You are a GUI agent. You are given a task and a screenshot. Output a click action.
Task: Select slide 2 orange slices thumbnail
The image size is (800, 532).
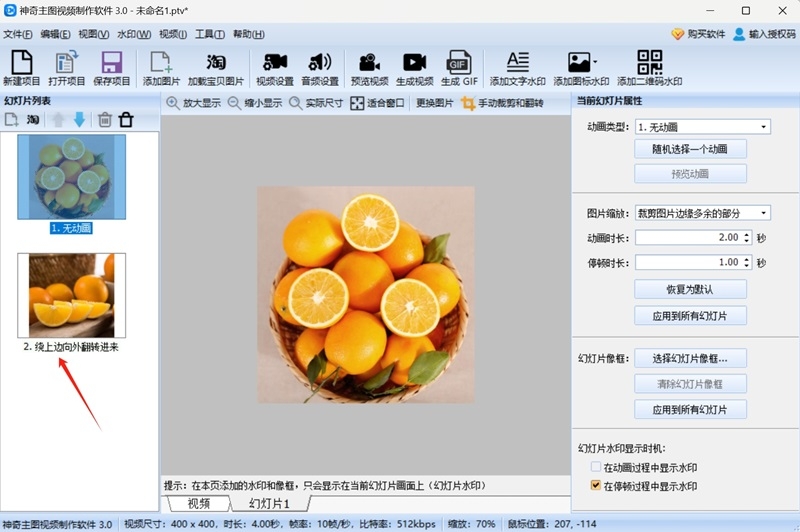(x=71, y=295)
